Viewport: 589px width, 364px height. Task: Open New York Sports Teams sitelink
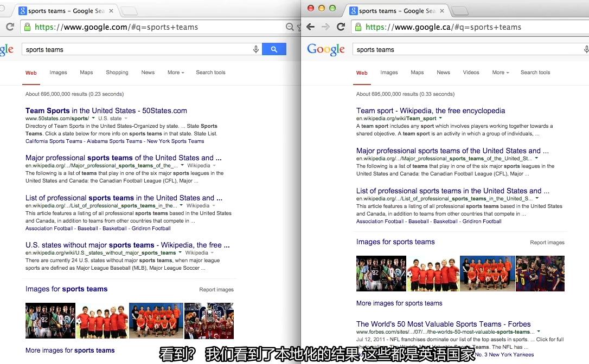(175, 141)
